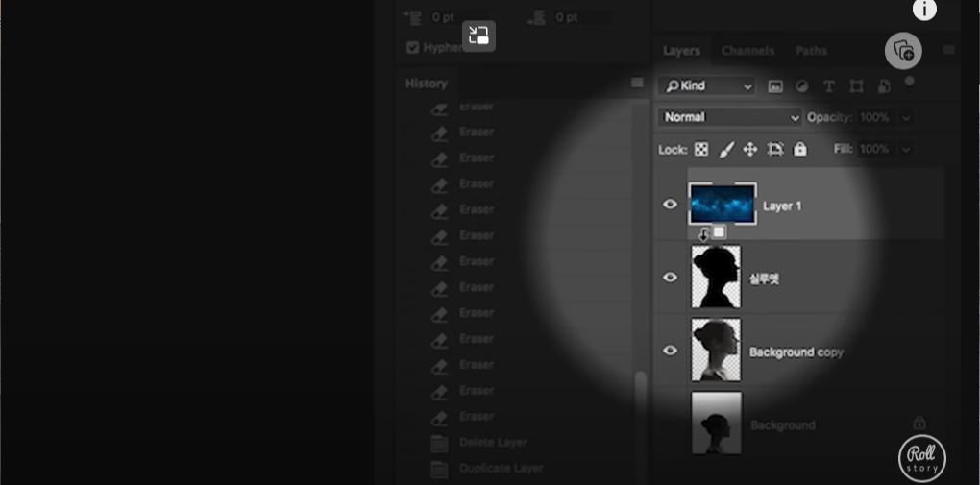Click the add-to-playlist overlay icon
Viewport: 980px width, 485px height.
904,50
